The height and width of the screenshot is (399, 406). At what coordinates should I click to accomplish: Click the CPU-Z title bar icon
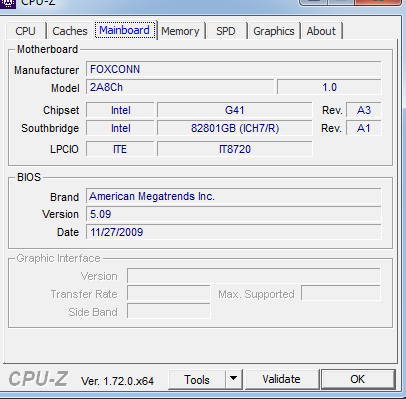(7, 3)
